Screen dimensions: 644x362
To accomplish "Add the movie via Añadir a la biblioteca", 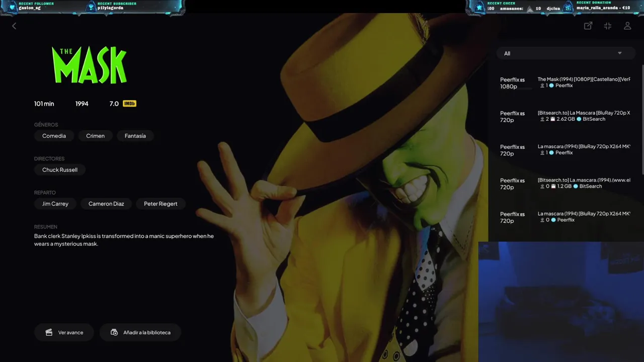I will click(x=140, y=332).
